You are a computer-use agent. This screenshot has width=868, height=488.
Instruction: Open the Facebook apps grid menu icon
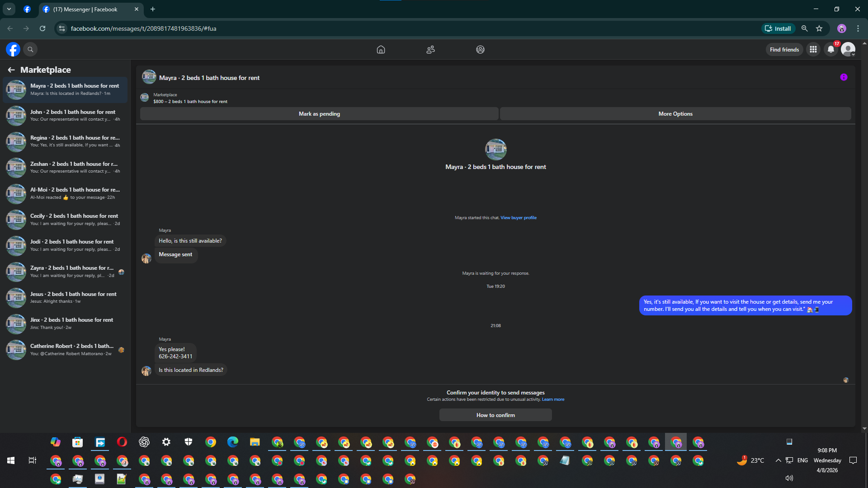[813, 50]
